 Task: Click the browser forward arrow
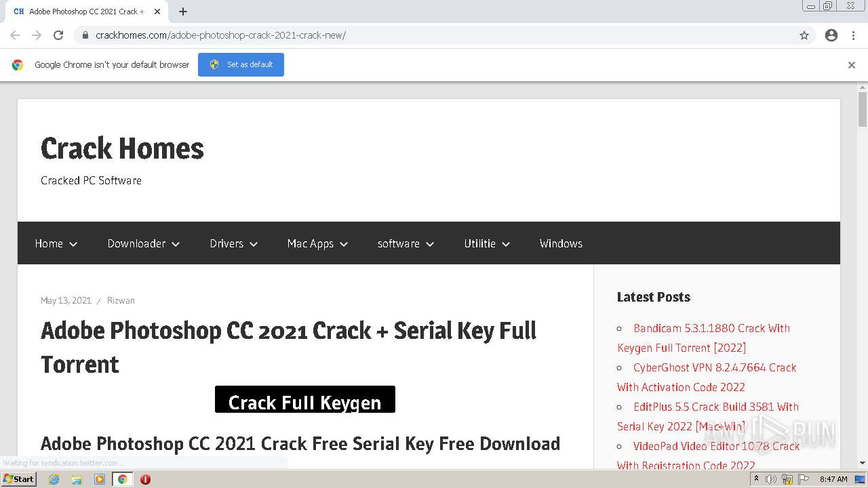point(37,35)
